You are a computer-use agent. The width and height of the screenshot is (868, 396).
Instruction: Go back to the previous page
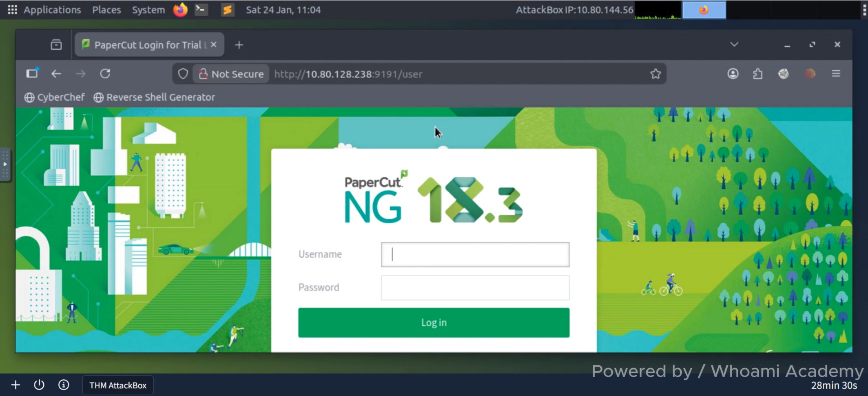(56, 74)
